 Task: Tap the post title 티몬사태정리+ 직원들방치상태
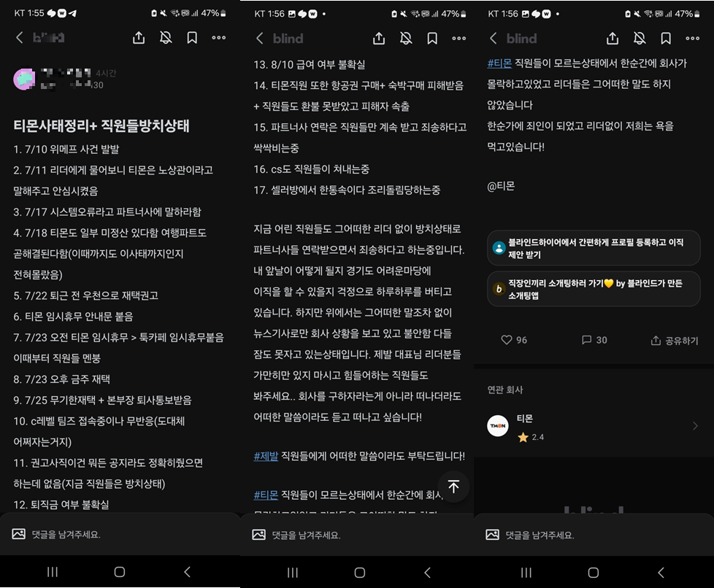pyautogui.click(x=101, y=125)
